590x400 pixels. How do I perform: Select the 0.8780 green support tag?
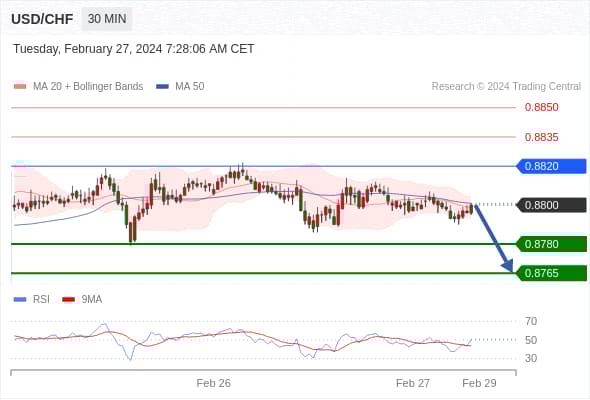(552, 244)
